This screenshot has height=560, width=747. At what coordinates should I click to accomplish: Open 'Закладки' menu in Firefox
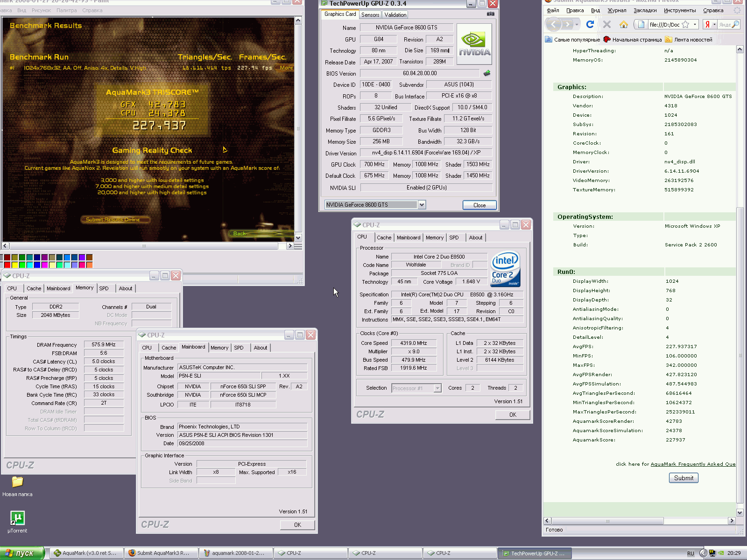(645, 10)
